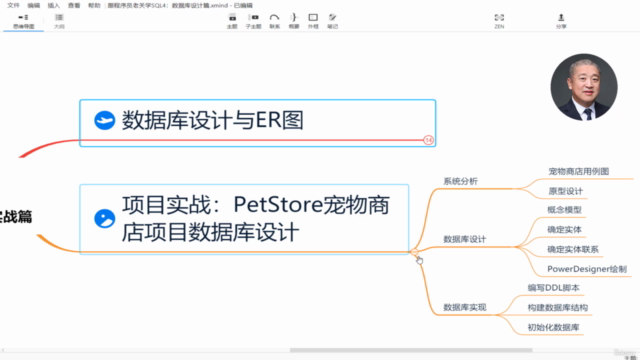Select the 编写DDL脚本 node

point(553,288)
